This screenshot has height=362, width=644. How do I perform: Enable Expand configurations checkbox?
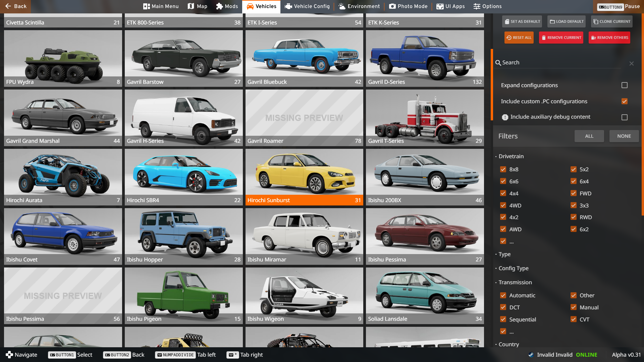625,85
